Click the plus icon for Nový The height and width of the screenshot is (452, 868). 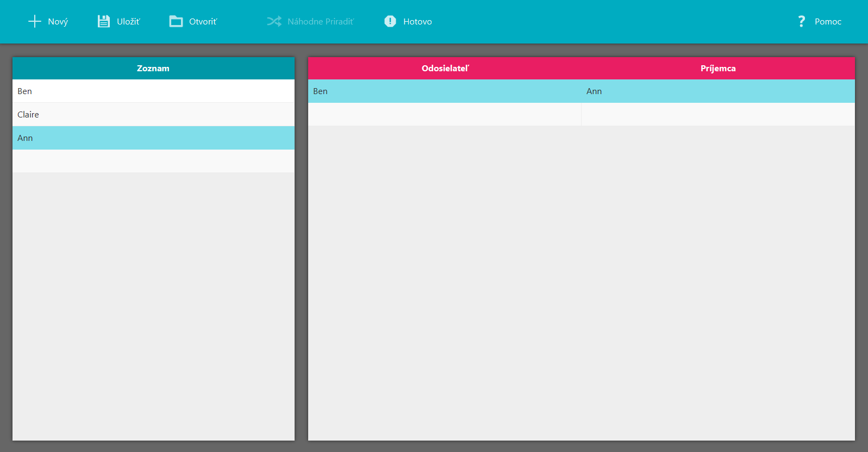[x=35, y=21]
